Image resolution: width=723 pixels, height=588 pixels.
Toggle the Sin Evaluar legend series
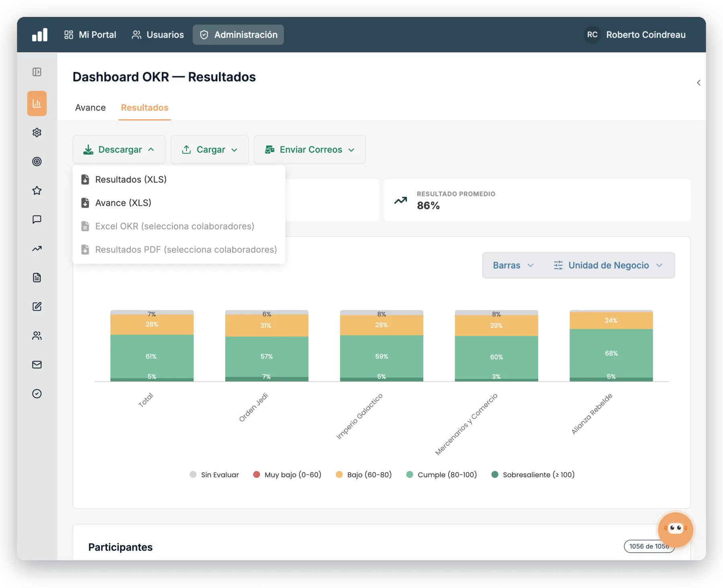point(214,475)
